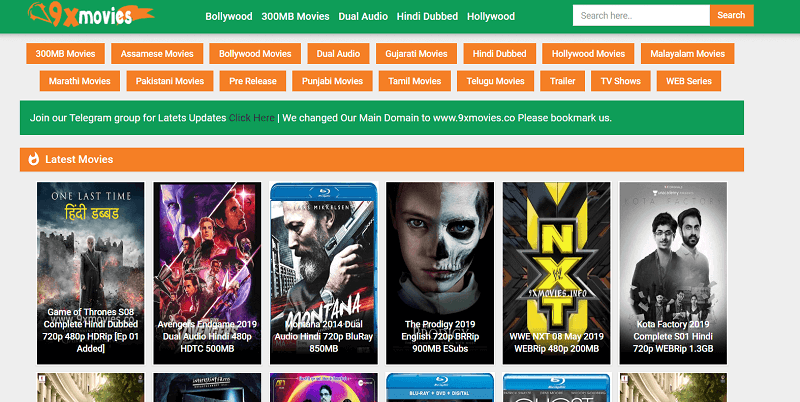
Task: Open the Trailer category
Action: (x=562, y=81)
